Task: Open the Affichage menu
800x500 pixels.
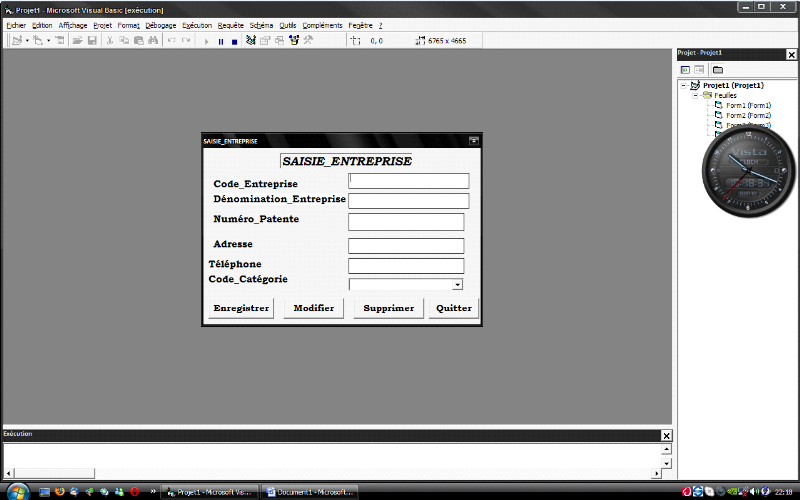Action: tap(72, 25)
